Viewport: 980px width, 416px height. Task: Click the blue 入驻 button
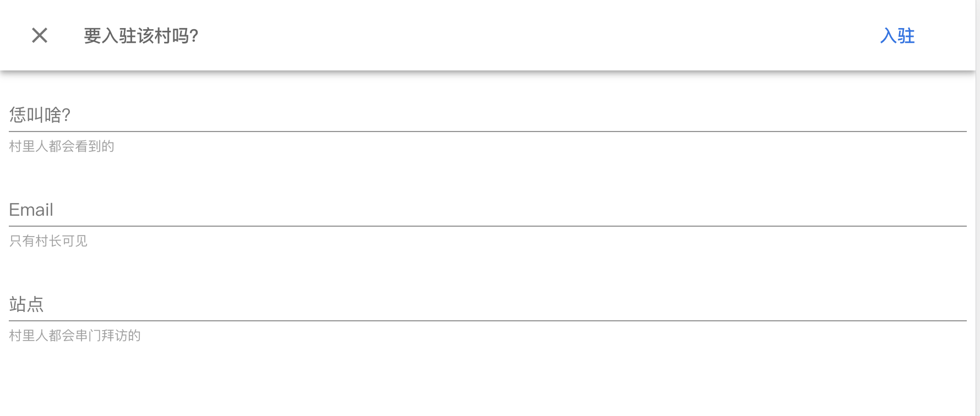[x=897, y=36]
